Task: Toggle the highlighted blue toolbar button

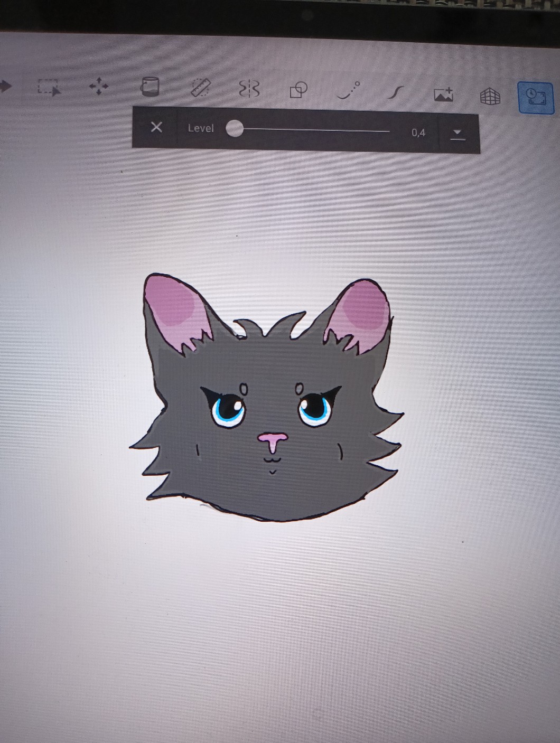Action: coord(535,97)
